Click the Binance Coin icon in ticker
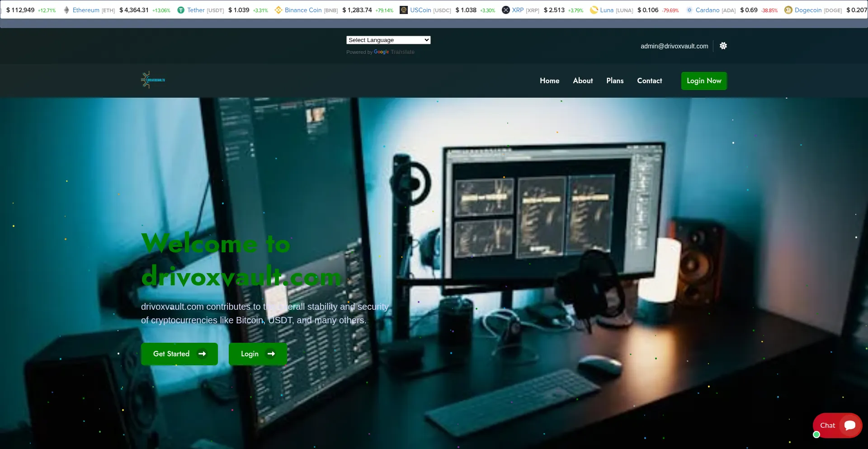 pos(278,10)
